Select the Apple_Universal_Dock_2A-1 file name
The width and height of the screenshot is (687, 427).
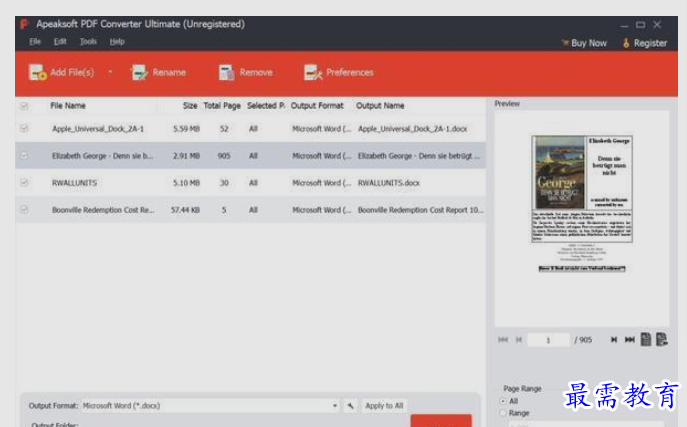pyautogui.click(x=98, y=129)
